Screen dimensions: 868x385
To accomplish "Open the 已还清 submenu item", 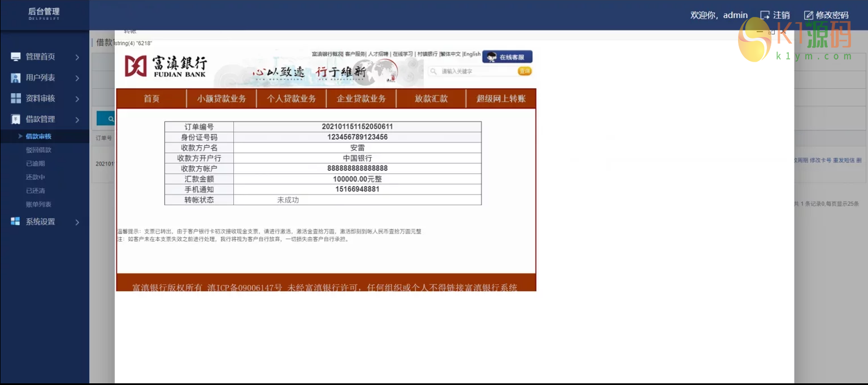I will point(35,191).
